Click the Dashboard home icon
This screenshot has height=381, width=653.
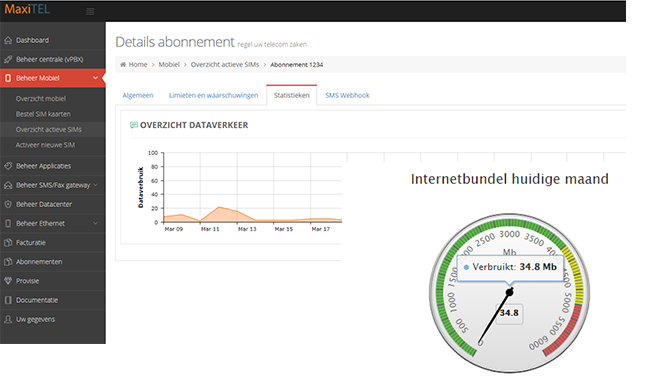(x=8, y=40)
